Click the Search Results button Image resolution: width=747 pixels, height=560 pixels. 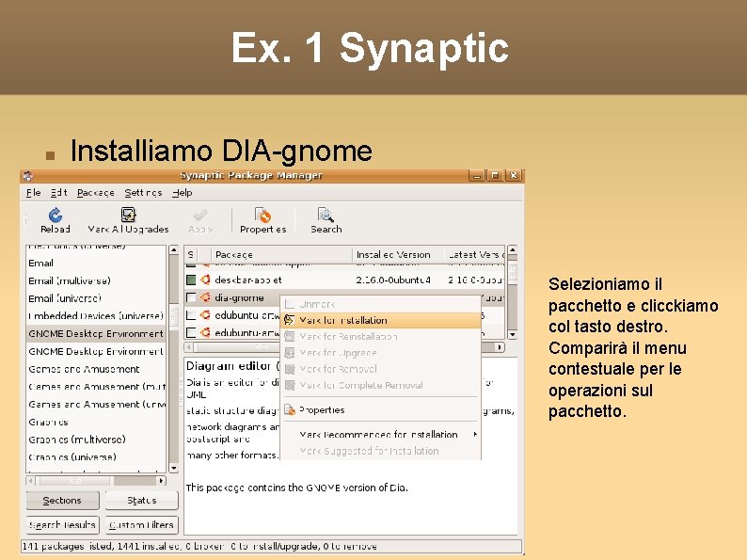coord(62,525)
